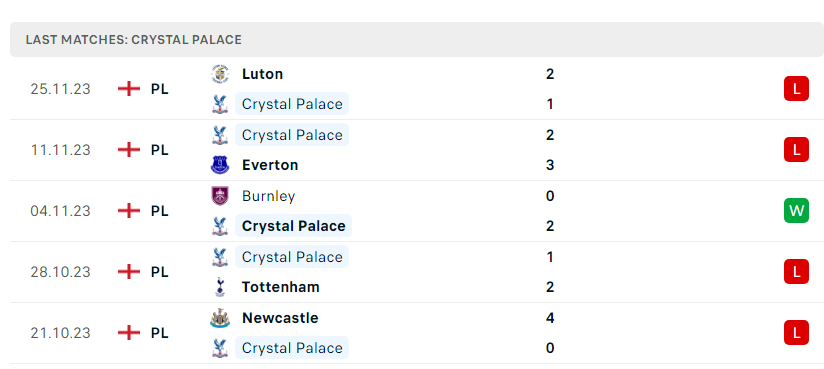This screenshot has width=824, height=369.
Task: Click the Burnley club crest icon
Action: [x=220, y=196]
